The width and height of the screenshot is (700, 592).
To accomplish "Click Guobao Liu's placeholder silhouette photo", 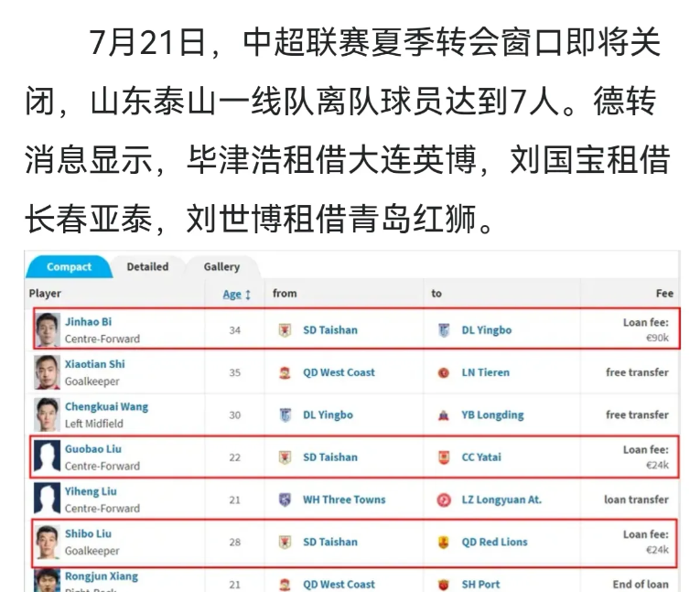I will 48,457.
